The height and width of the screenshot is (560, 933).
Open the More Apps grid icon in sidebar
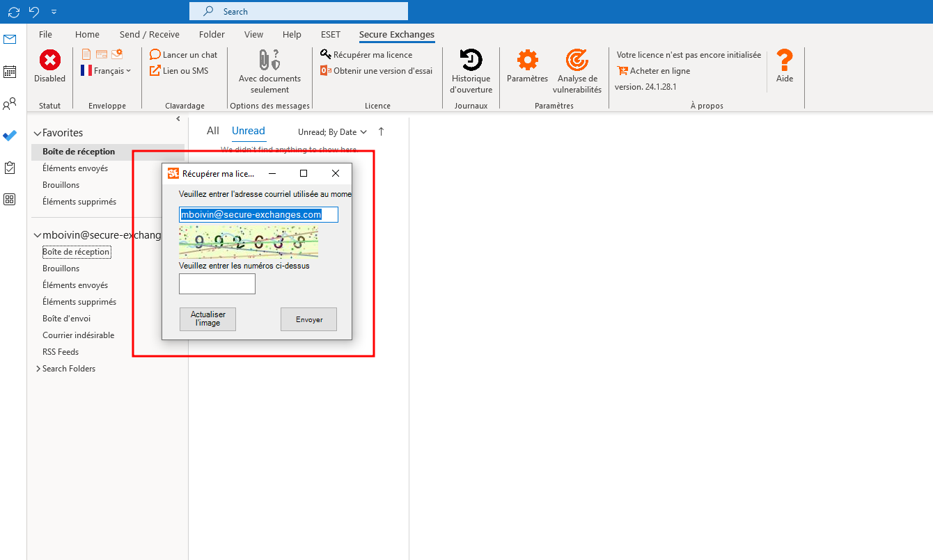10,200
